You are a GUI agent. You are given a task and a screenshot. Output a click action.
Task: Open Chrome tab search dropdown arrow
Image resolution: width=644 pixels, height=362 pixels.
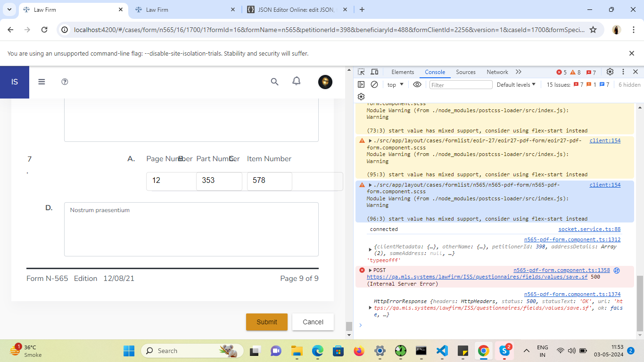[x=9, y=9]
